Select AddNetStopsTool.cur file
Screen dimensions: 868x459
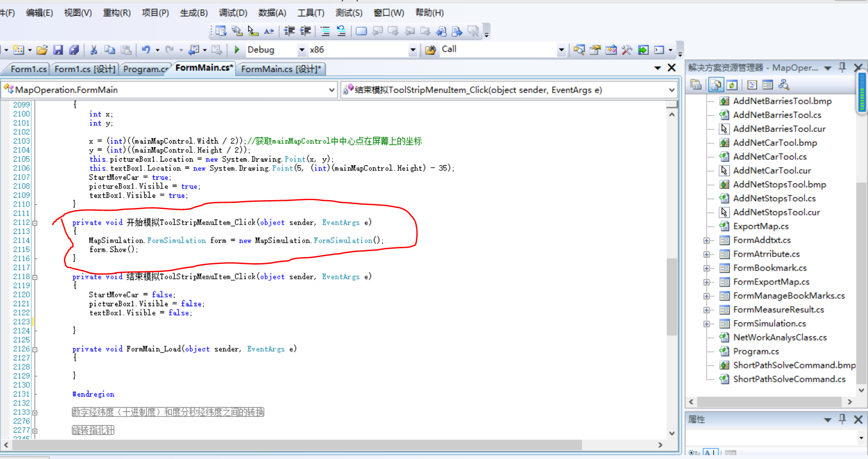pyautogui.click(x=776, y=212)
